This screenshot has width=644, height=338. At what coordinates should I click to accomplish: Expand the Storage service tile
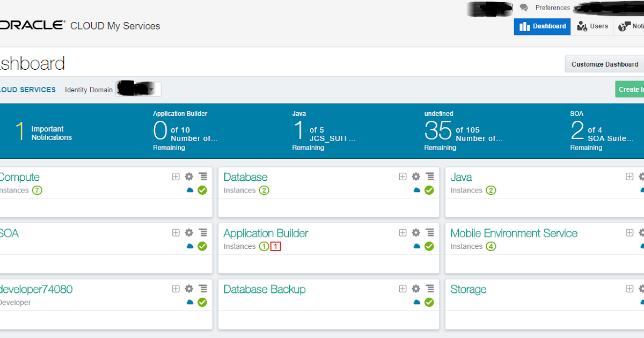(x=629, y=289)
